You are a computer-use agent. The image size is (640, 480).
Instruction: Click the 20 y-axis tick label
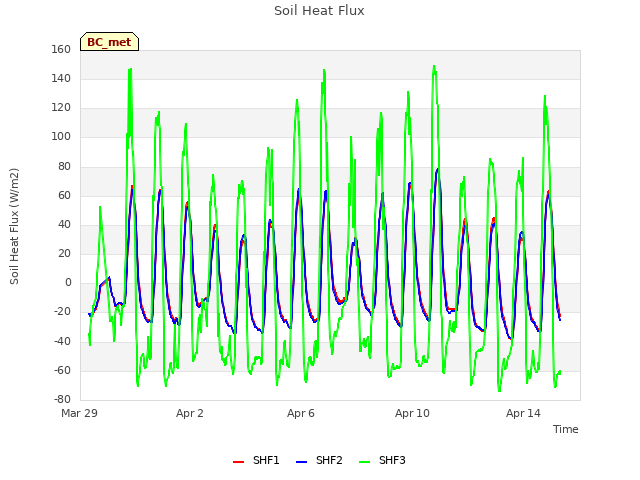(x=64, y=253)
